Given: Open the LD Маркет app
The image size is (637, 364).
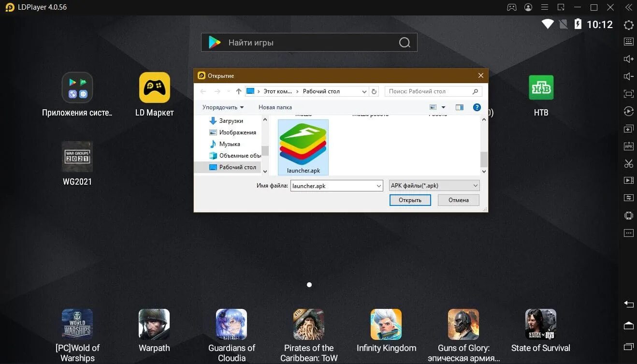Looking at the screenshot, I should coord(154,94).
